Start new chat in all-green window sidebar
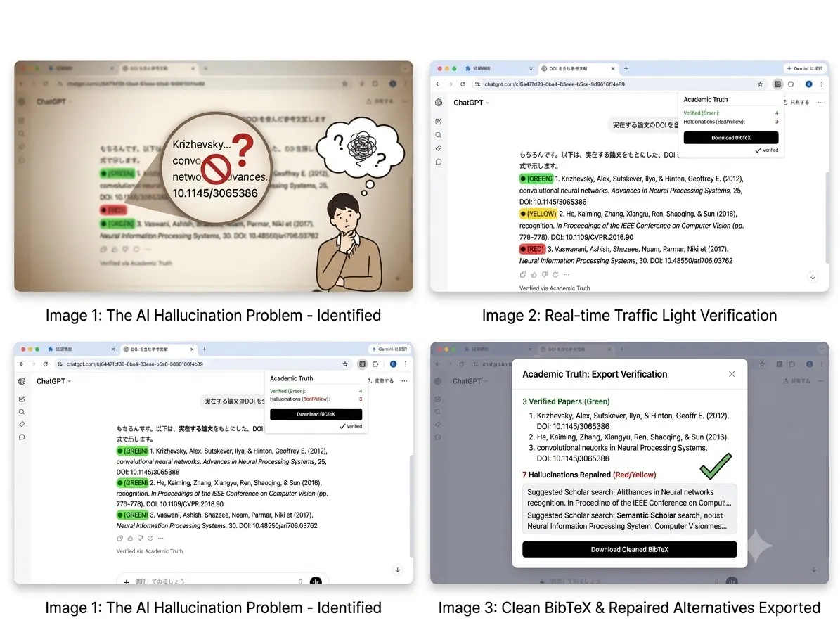 point(22,399)
